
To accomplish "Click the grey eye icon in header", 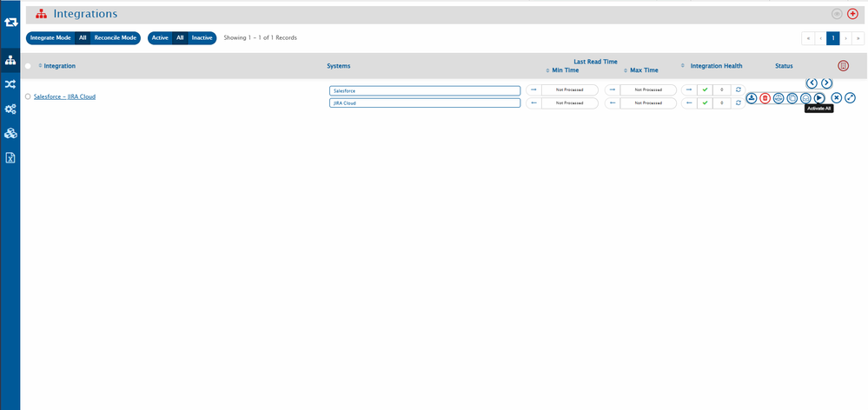I will (x=837, y=15).
